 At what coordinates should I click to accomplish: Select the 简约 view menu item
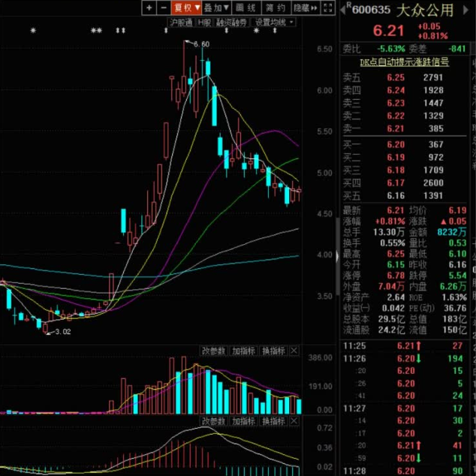point(274,8)
